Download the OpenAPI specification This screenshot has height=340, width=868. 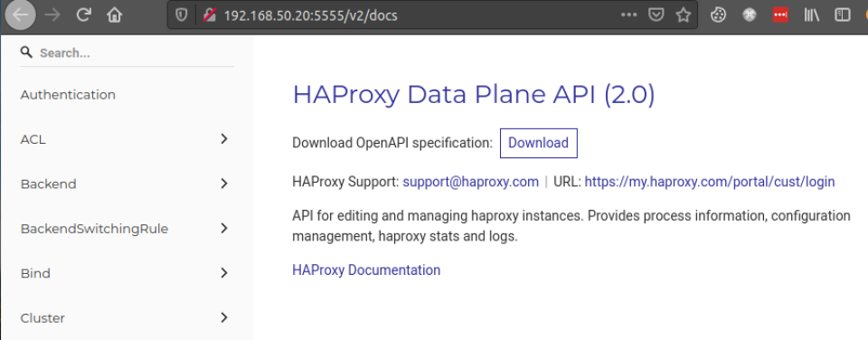pyautogui.click(x=539, y=143)
